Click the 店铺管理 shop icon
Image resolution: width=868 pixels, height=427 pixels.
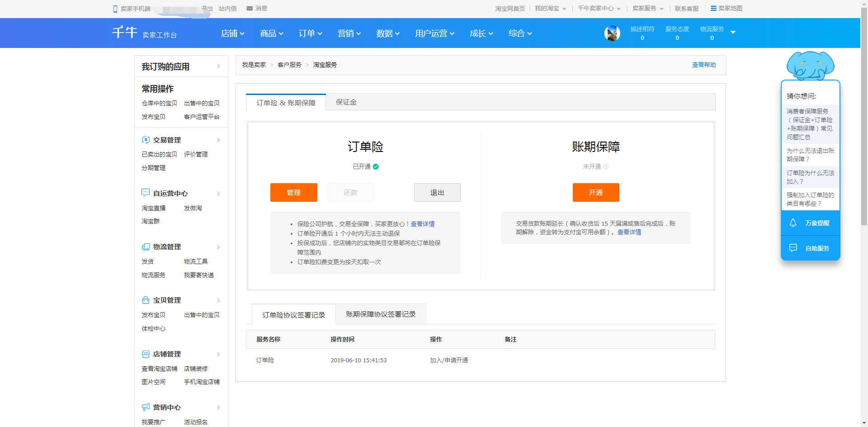(x=146, y=354)
